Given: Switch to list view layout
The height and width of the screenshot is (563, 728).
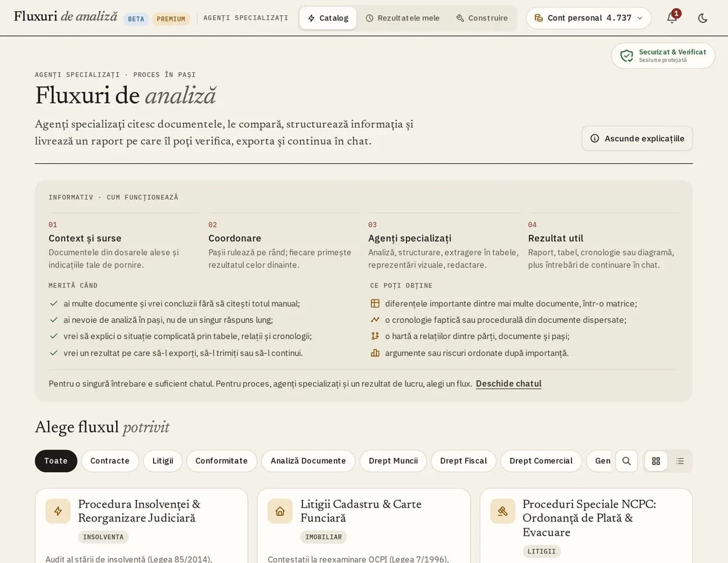Looking at the screenshot, I should point(680,461).
